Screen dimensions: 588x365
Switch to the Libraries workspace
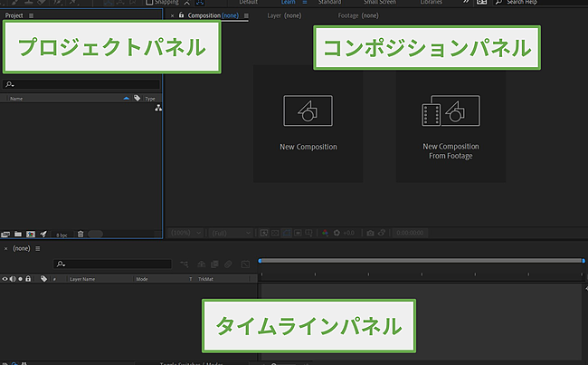click(432, 2)
